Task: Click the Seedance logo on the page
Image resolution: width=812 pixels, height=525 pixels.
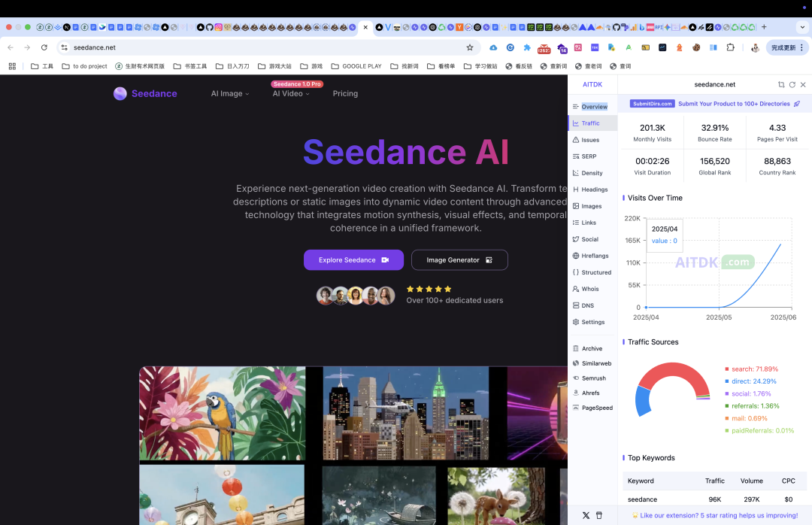Action: [145, 94]
